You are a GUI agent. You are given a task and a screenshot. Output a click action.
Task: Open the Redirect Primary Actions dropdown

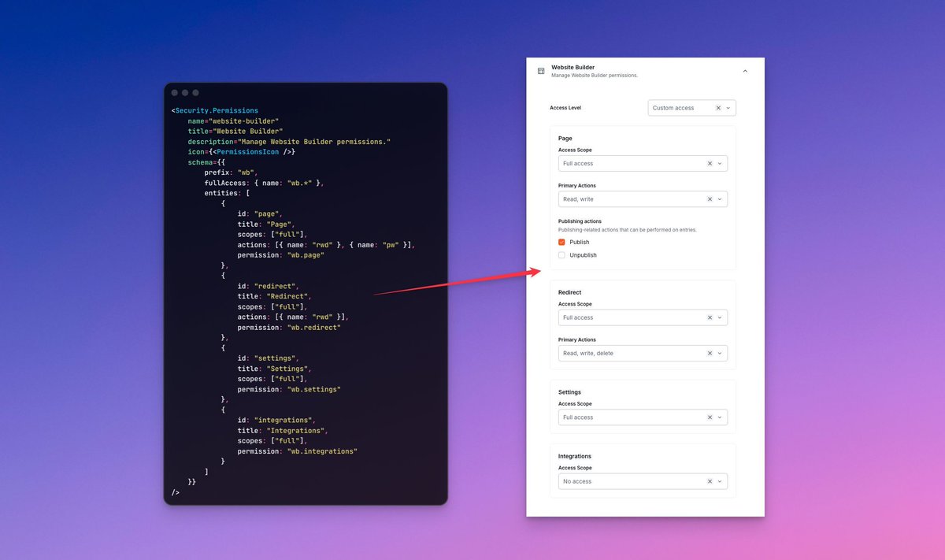[x=719, y=353]
